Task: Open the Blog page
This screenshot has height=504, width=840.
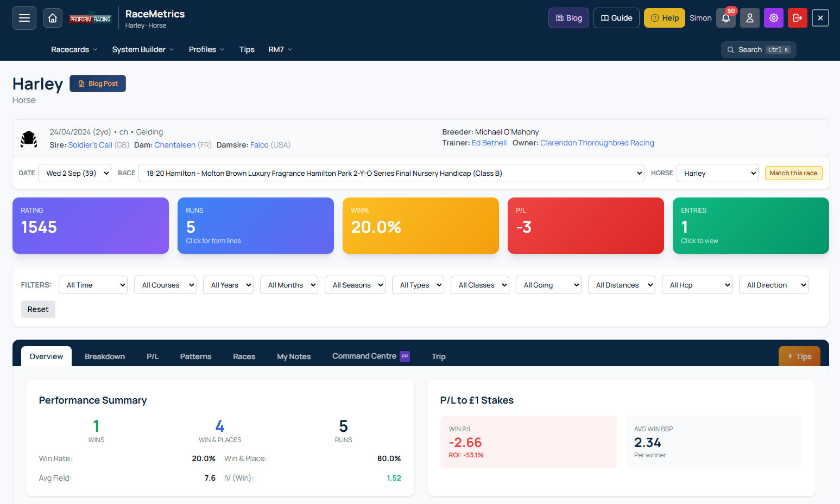Action: (569, 18)
